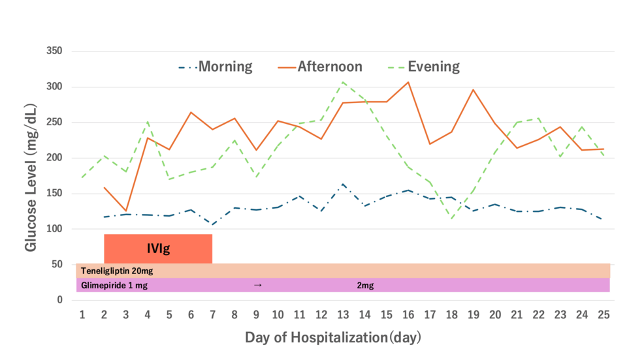Click day 1 on the x-axis
Screen dimensions: 644x362
pyautogui.click(x=82, y=315)
